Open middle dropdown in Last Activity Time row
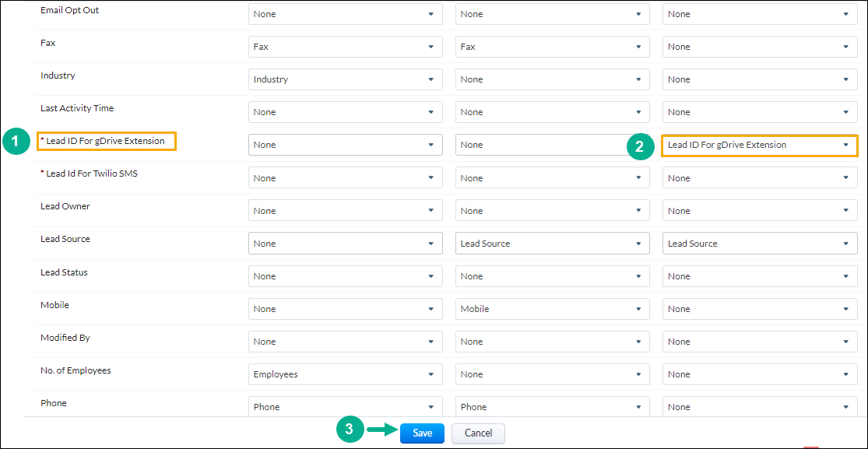This screenshot has height=449, width=868. (553, 112)
